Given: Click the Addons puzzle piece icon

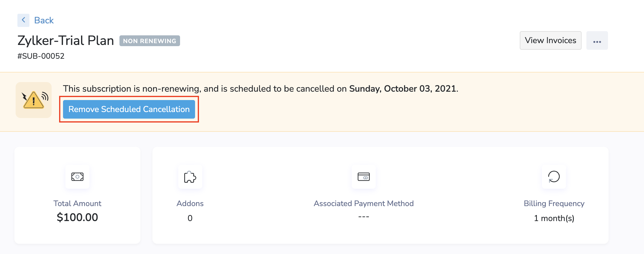Looking at the screenshot, I should pos(190,177).
